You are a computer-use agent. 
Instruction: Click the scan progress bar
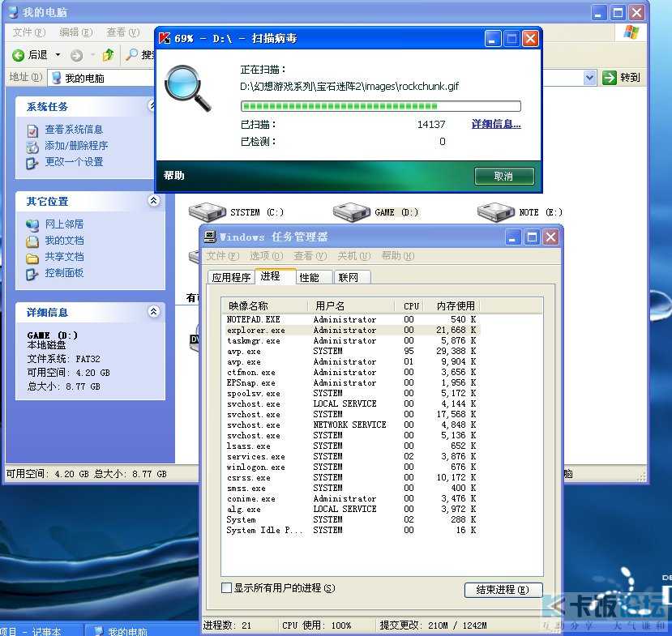(x=380, y=106)
